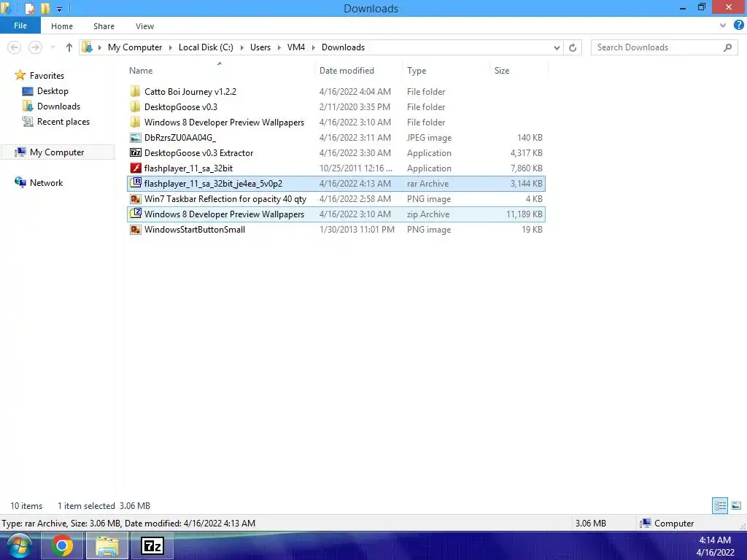
Task: Select Network in the navigation pane
Action: [x=46, y=183]
